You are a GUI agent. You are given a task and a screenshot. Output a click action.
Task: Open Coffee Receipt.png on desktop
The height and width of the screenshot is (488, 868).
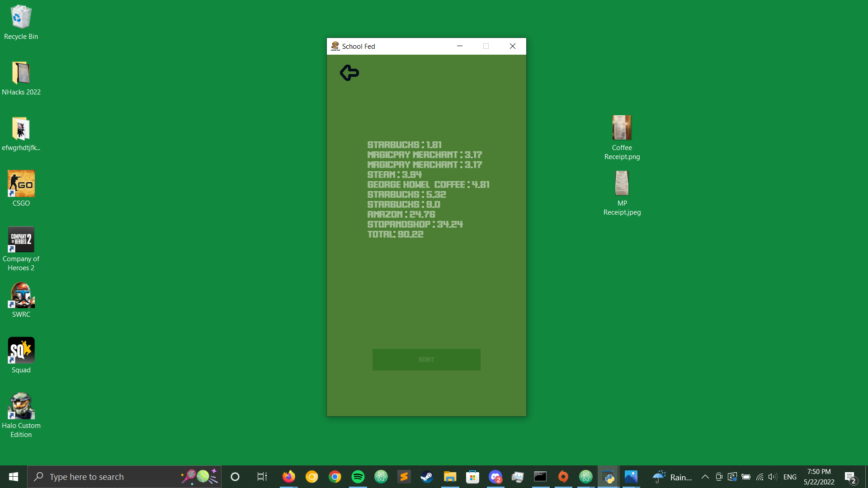pyautogui.click(x=622, y=128)
